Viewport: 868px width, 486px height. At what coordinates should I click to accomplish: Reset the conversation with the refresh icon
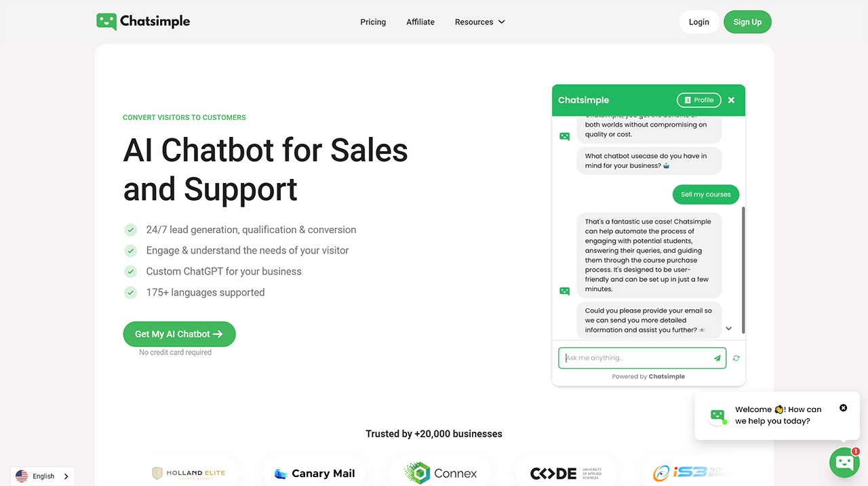coord(736,358)
